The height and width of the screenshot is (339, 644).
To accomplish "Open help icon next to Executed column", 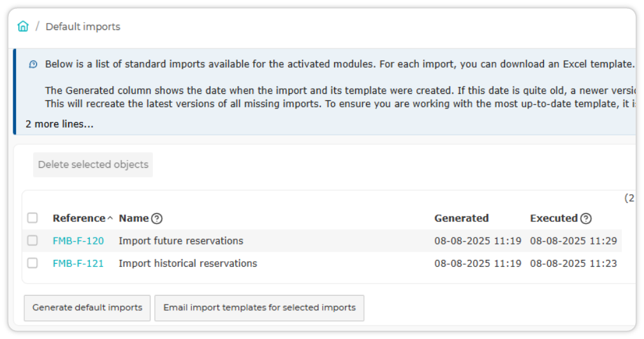I will click(x=586, y=218).
